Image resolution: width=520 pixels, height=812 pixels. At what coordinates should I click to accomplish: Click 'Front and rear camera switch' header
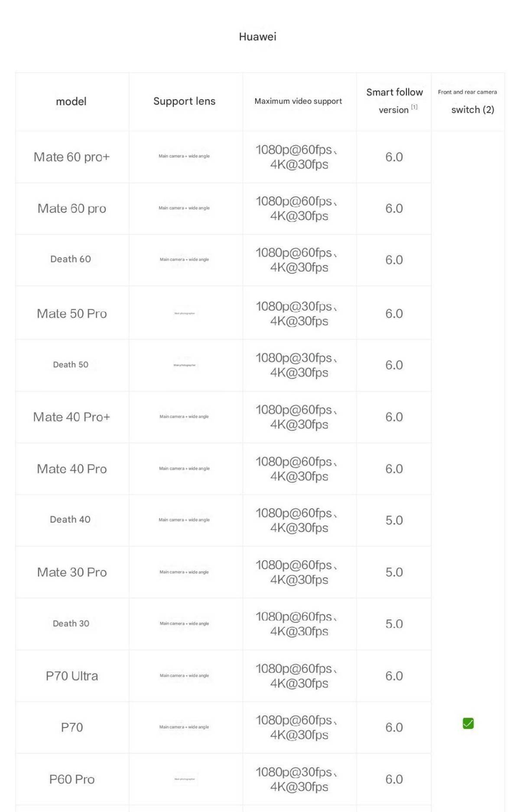point(468,101)
